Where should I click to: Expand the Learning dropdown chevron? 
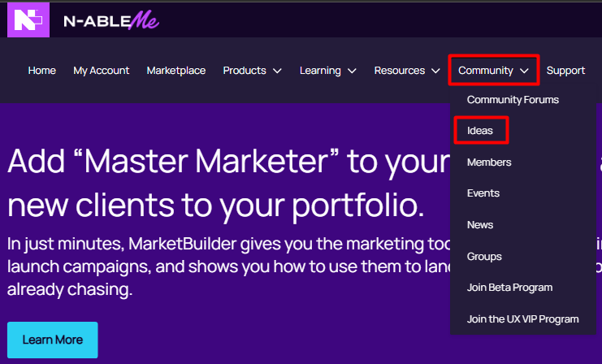[352, 71]
